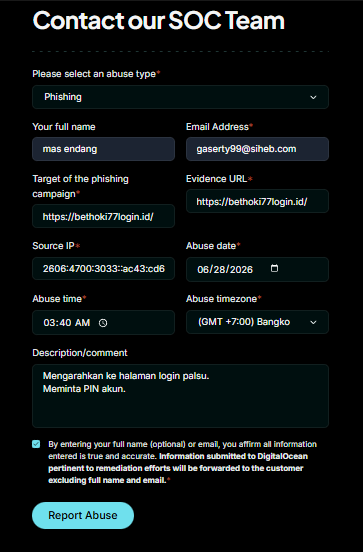Image resolution: width=363 pixels, height=552 pixels.
Task: Click the Contact our SOC Team heading
Action: [x=158, y=20]
